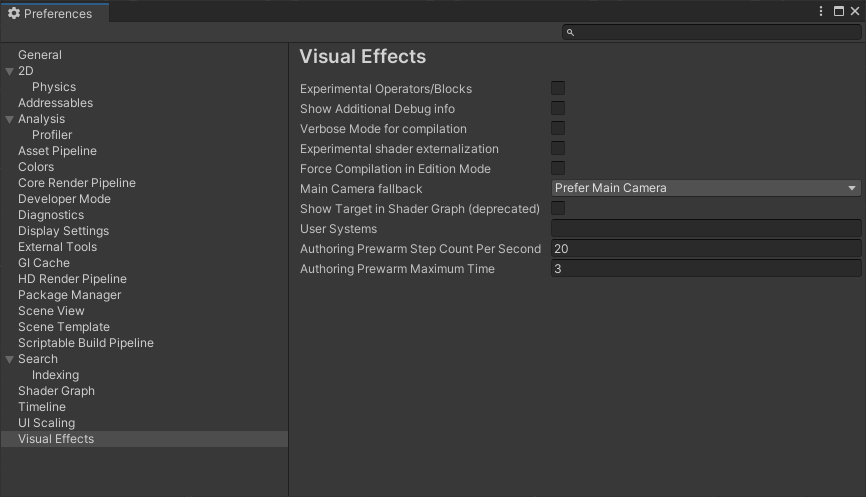
Task: Open the External Tools settings
Action: (57, 247)
